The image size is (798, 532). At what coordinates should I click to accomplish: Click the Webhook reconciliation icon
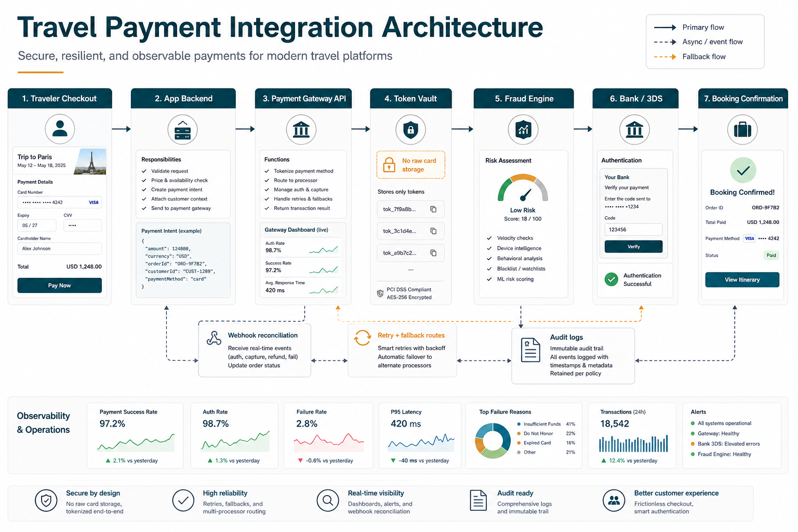click(214, 338)
